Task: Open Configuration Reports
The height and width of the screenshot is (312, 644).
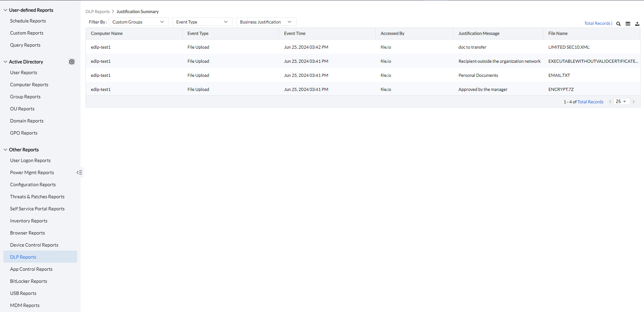Action: point(33,185)
